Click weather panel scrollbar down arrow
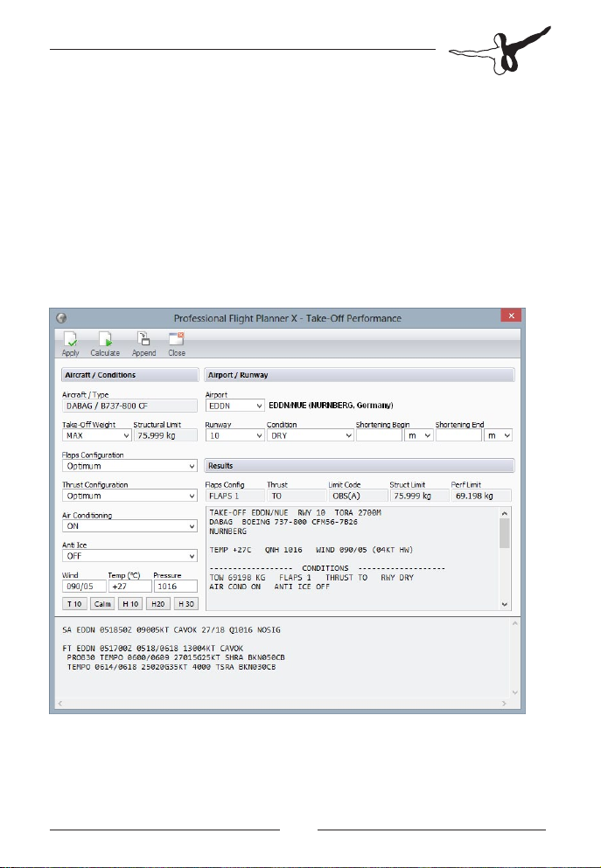 tap(515, 692)
